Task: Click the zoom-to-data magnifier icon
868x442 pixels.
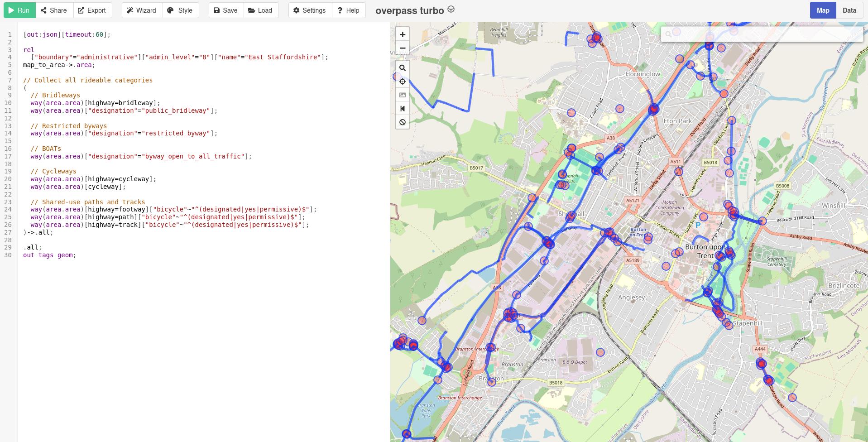Action: point(402,68)
